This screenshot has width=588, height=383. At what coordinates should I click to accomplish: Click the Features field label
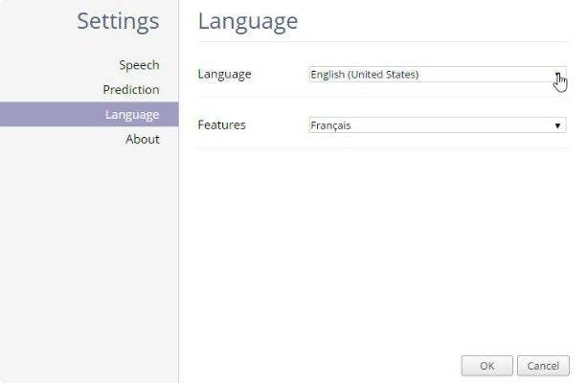(x=221, y=124)
